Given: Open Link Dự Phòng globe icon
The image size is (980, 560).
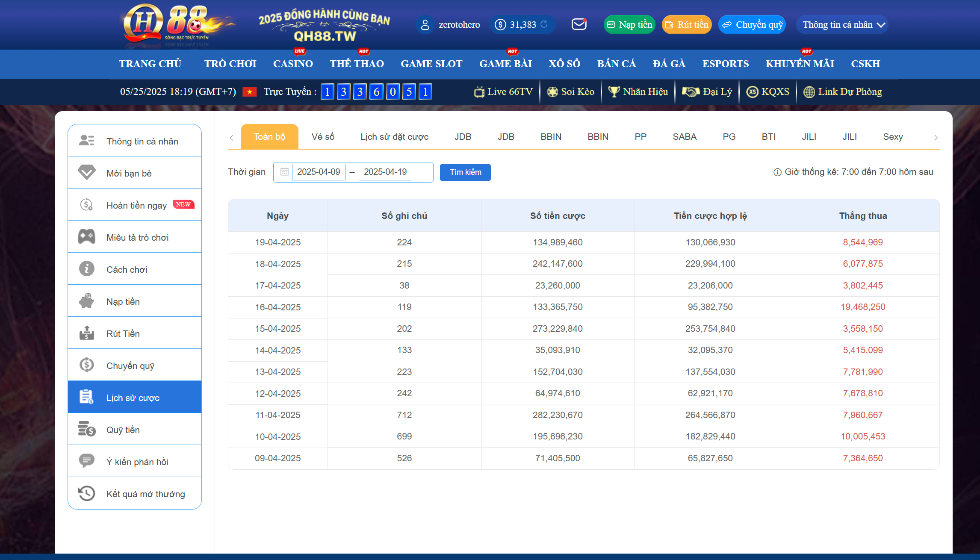Looking at the screenshot, I should click(x=809, y=92).
